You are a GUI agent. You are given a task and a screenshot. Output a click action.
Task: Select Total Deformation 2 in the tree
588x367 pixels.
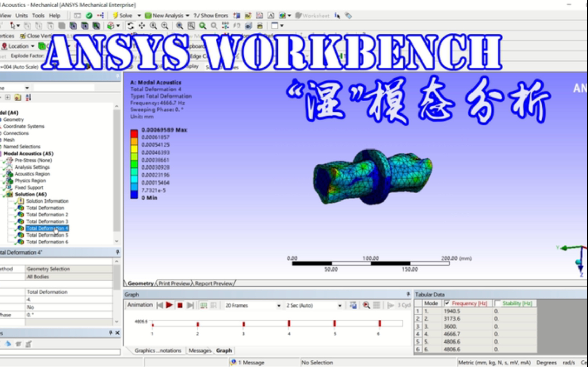tap(47, 214)
